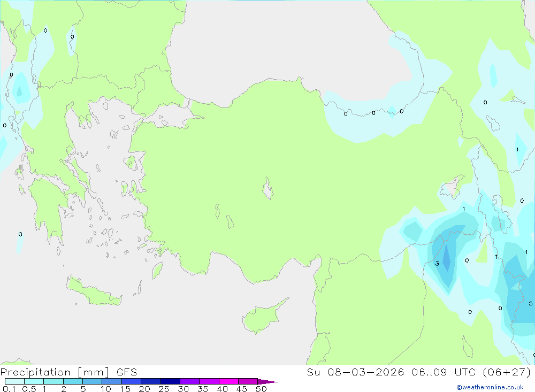Image resolution: width=535 pixels, height=392 pixels.
Task: Click the '45' legend value label
Action: 242,389
